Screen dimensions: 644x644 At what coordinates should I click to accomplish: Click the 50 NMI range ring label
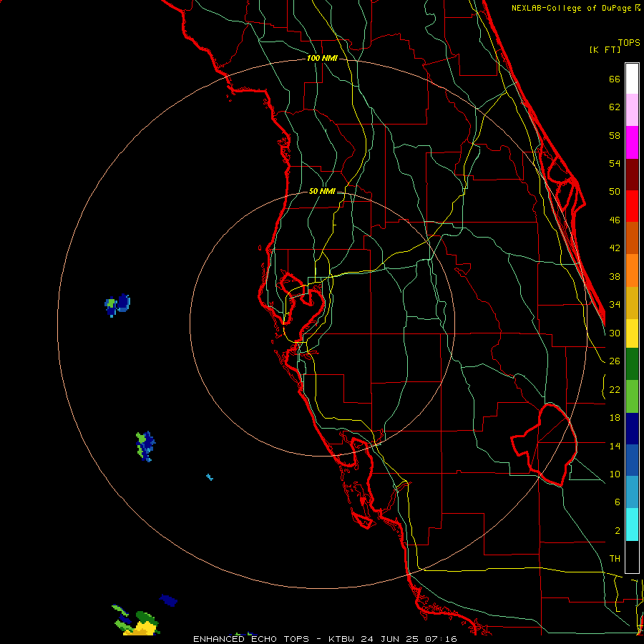point(322,191)
